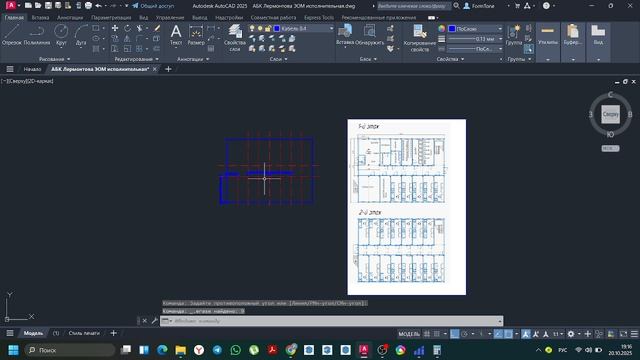Open the linetype ПоСло... dropdown
The width and height of the screenshot is (640, 360).
(500, 49)
